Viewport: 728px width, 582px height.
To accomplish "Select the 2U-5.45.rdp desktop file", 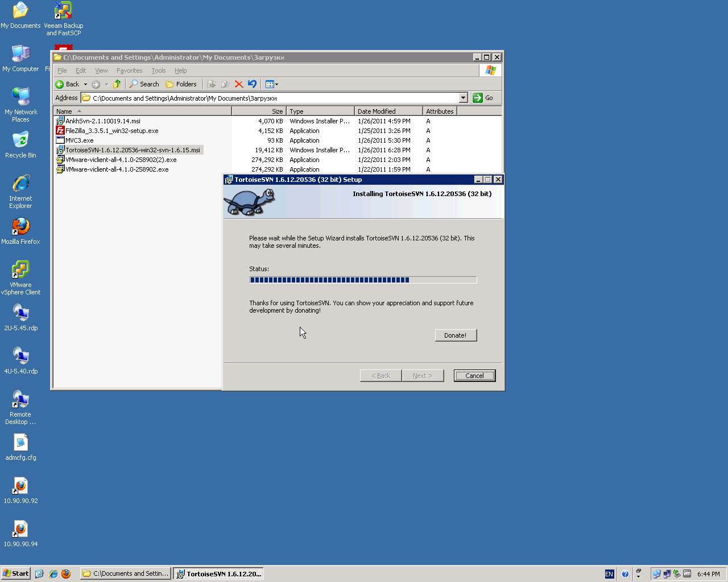I will (x=20, y=318).
